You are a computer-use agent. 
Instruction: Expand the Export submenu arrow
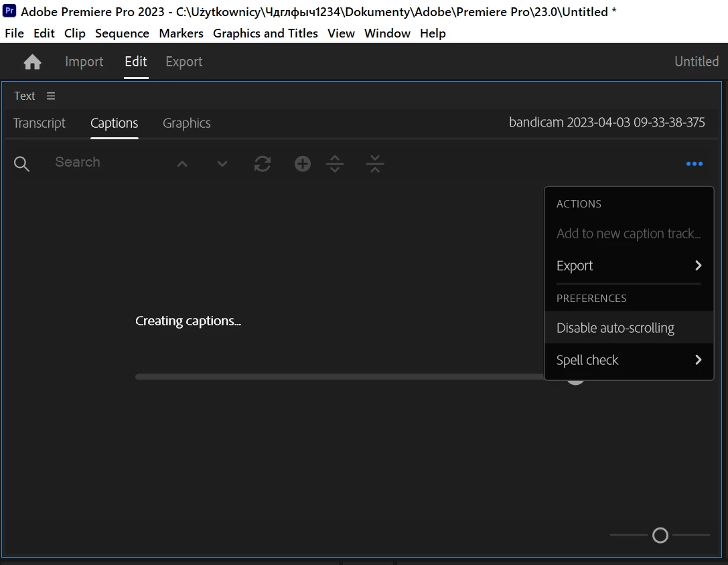(x=698, y=265)
